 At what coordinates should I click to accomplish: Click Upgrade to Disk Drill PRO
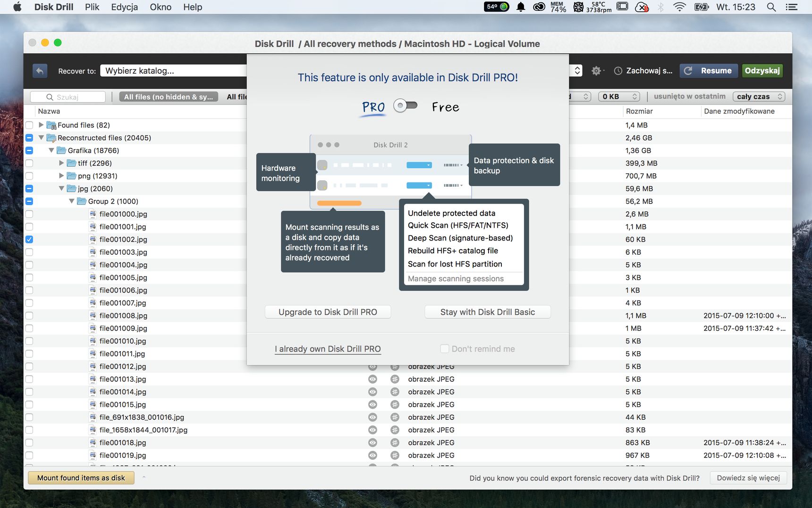(328, 312)
